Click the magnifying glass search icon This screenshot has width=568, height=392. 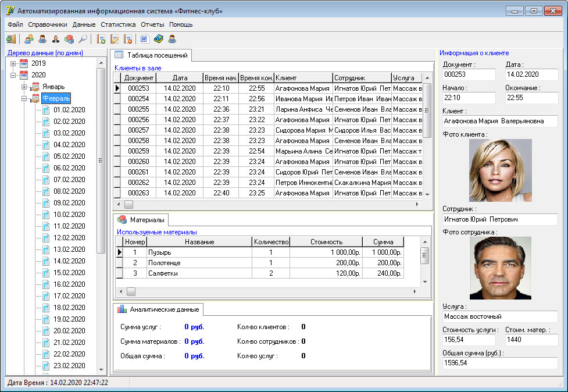pyautogui.click(x=83, y=40)
